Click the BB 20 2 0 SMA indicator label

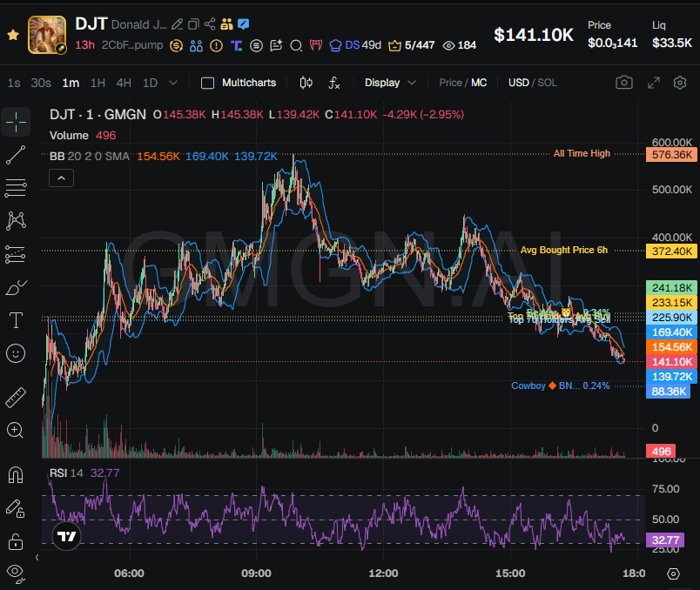[x=90, y=157]
